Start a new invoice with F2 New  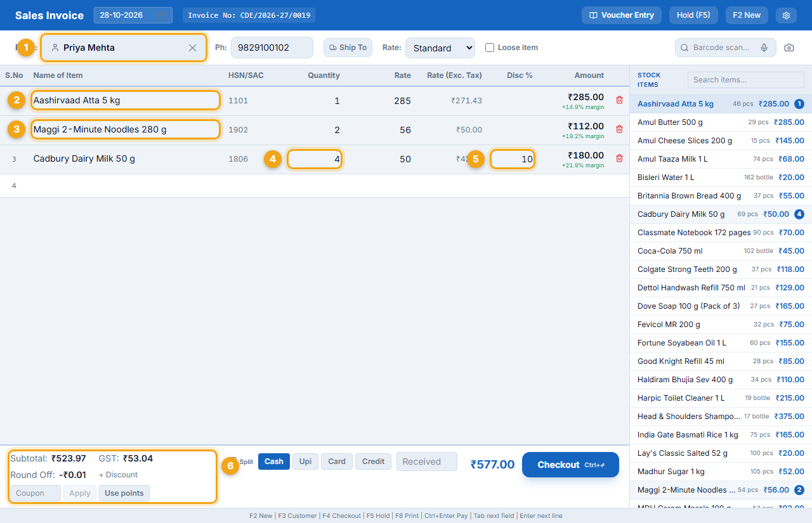(747, 15)
